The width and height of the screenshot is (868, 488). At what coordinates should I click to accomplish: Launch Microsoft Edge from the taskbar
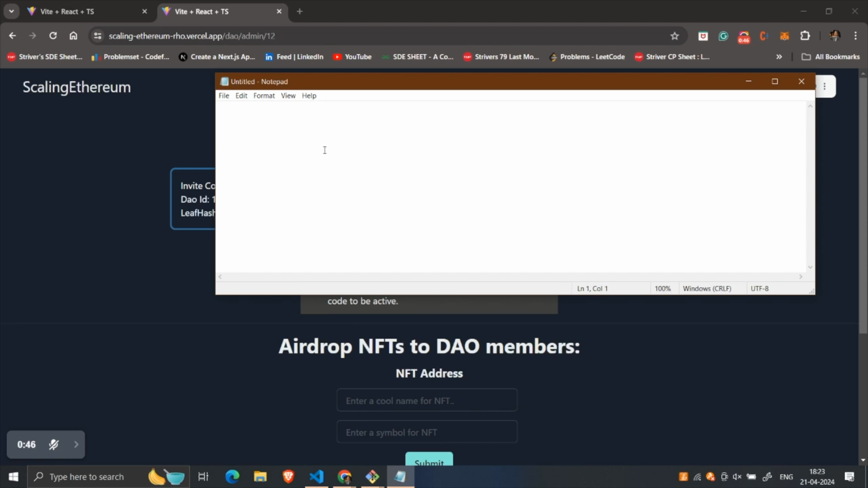(232, 477)
